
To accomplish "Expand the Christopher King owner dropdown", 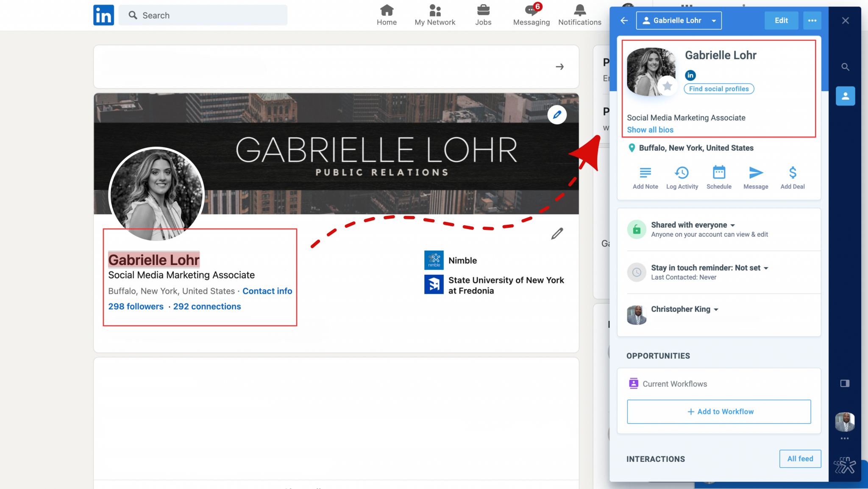I will pyautogui.click(x=716, y=310).
